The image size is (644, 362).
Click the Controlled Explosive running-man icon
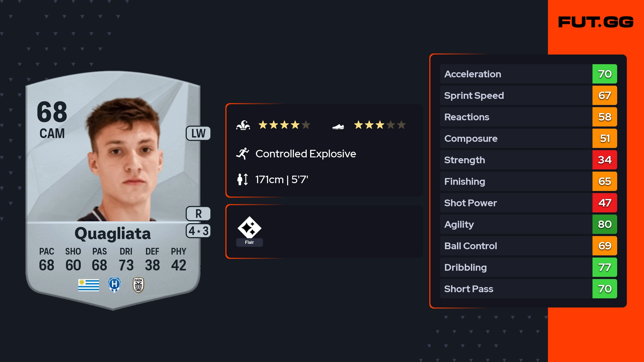[243, 154]
